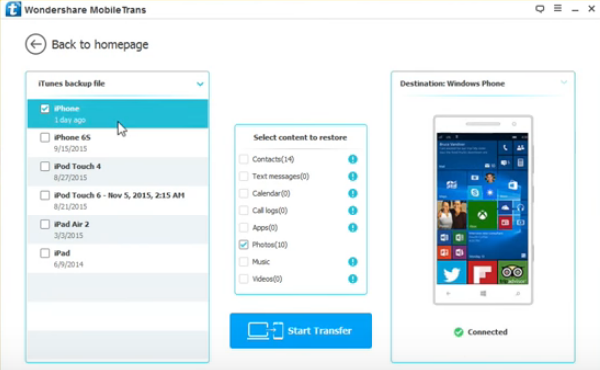Check the iPod Touch 6 backup checkbox

[45, 196]
